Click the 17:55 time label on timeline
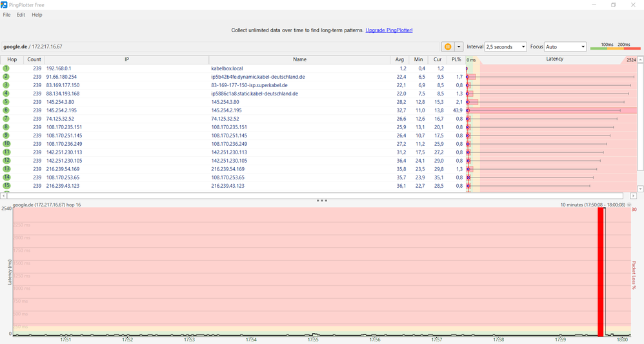Viewport: 644px width, 344px height. point(313,339)
